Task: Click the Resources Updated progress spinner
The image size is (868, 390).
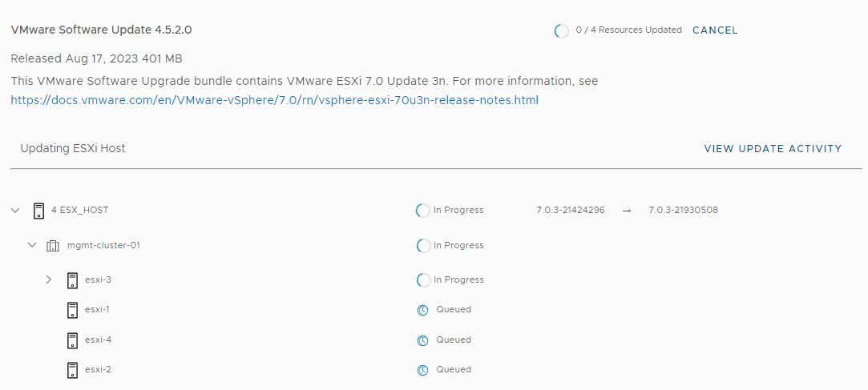Action: (562, 31)
